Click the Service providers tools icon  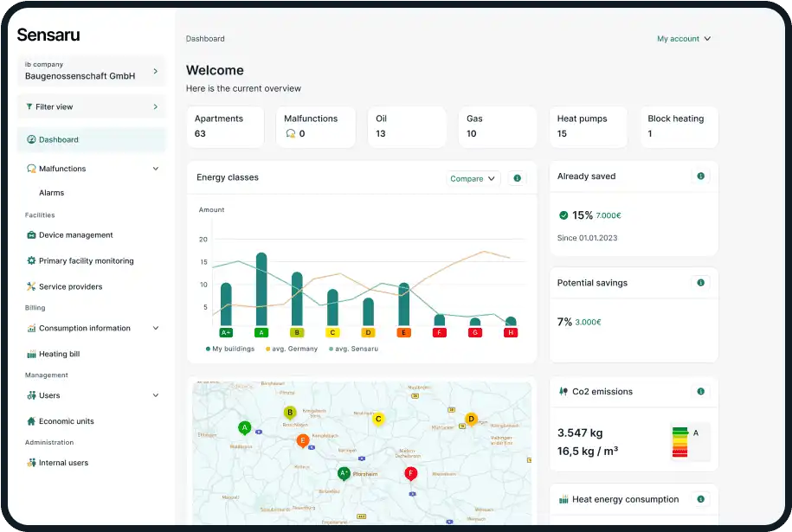click(x=31, y=286)
